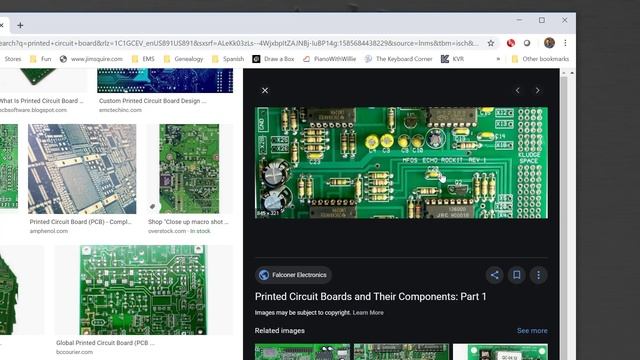The image size is (640, 360).
Task: Select the third related image thumbnail
Action: click(x=500, y=352)
